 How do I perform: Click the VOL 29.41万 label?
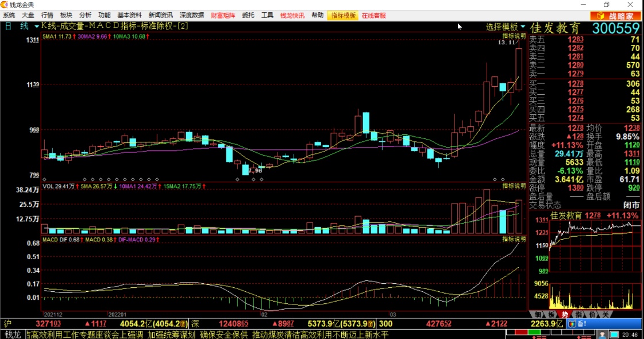(59, 187)
